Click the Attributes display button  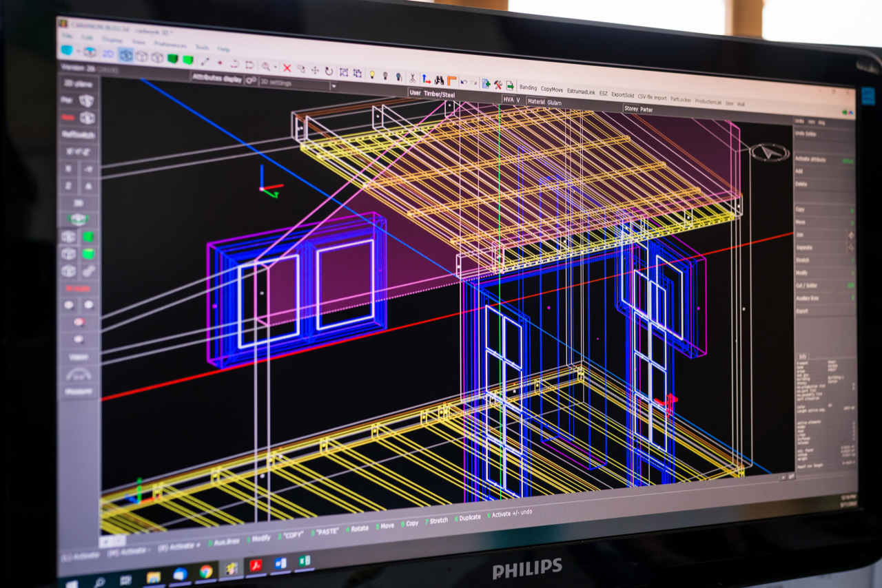[x=217, y=78]
